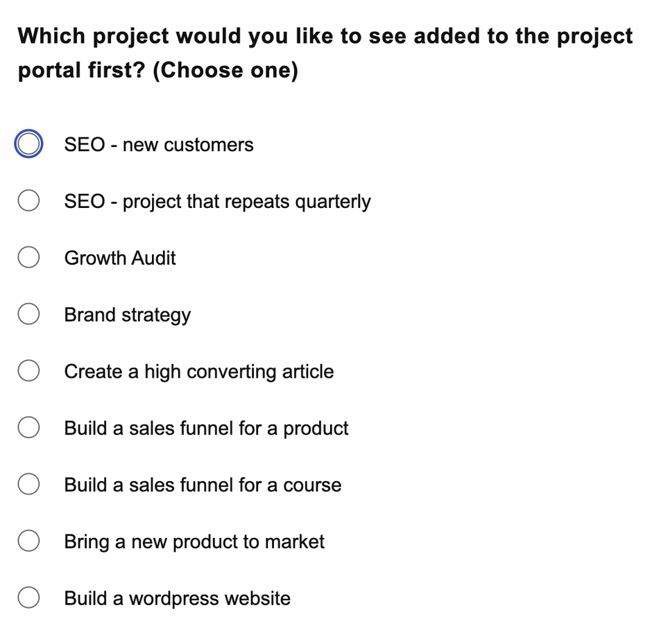The width and height of the screenshot is (659, 644).
Task: Click the 'project that repeats quarterly' label text
Action: click(247, 202)
